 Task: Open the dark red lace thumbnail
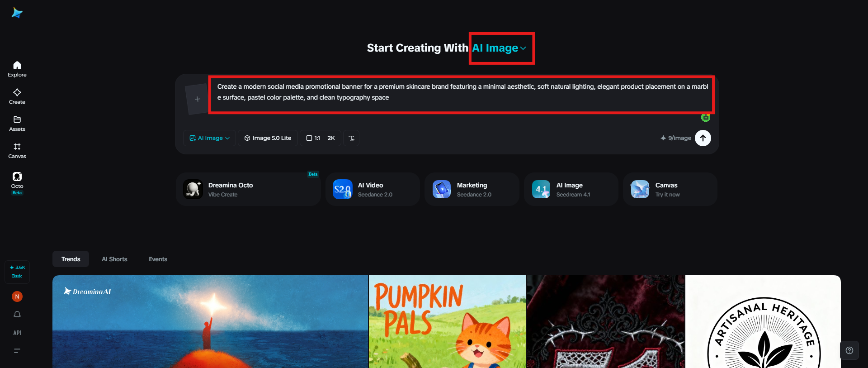coord(606,321)
